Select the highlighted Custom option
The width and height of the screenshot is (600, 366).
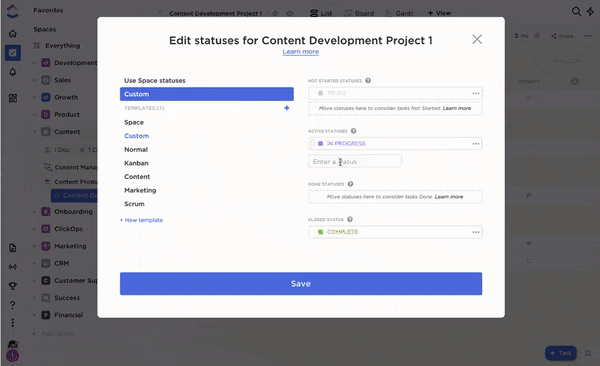pyautogui.click(x=207, y=94)
